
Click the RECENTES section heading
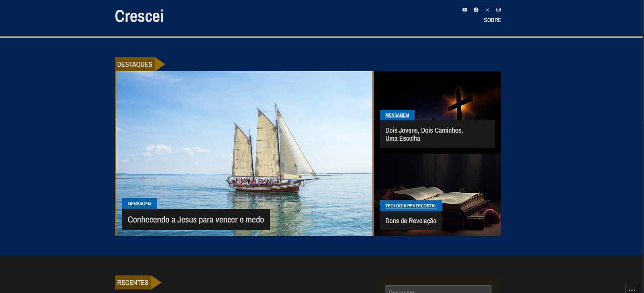[133, 282]
